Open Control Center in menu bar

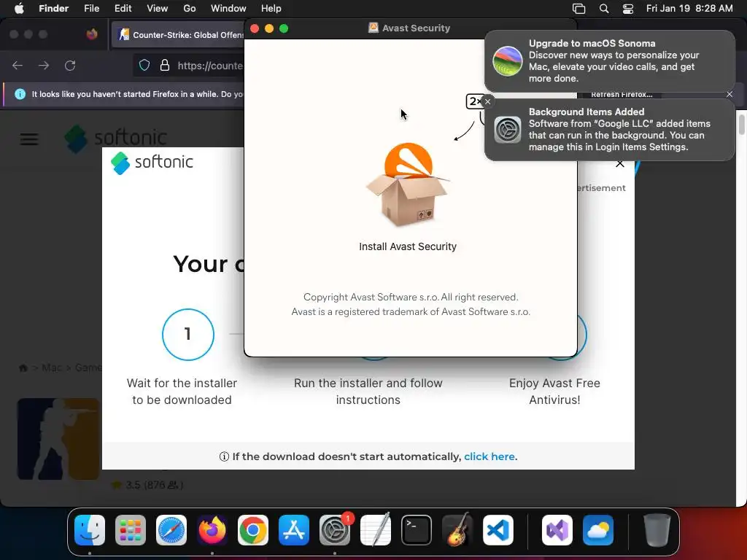tap(628, 9)
